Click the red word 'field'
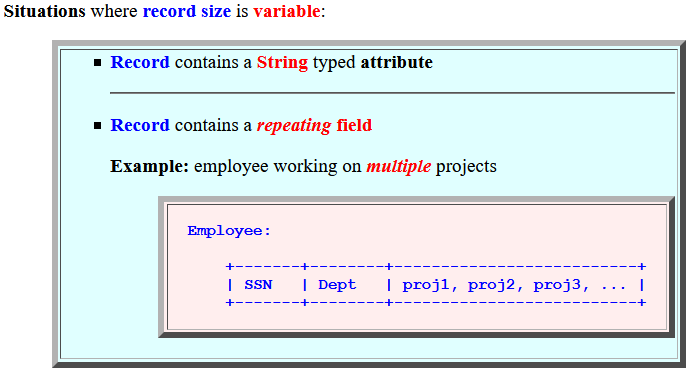Viewport: 692px width, 374px height. 354,125
